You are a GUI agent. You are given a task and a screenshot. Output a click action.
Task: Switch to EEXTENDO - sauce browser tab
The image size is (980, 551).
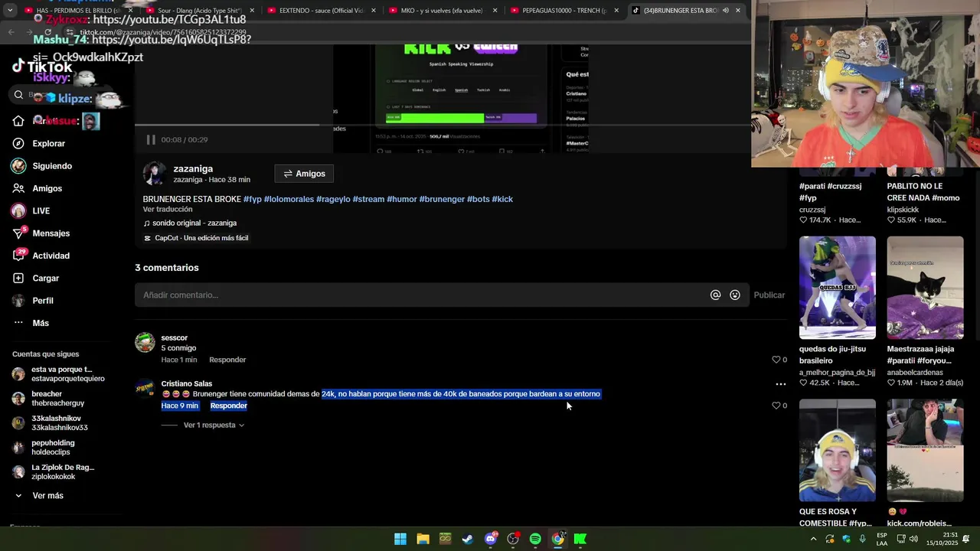(x=322, y=11)
